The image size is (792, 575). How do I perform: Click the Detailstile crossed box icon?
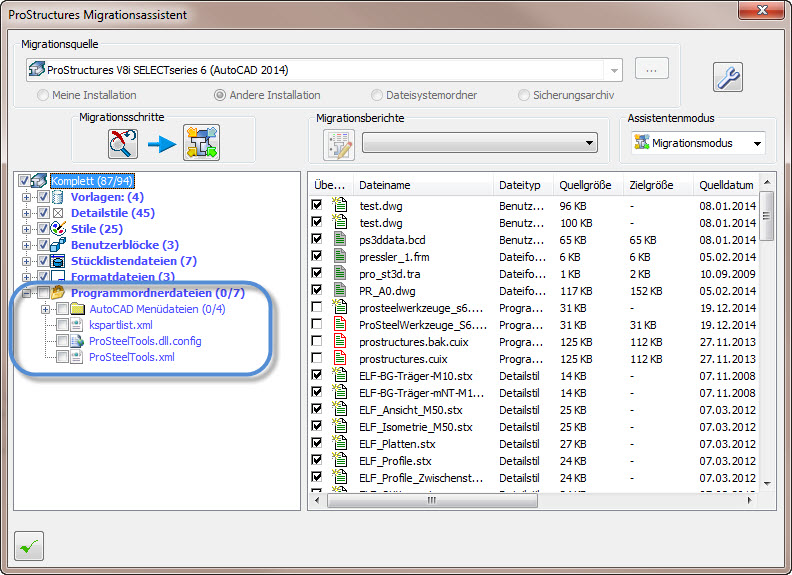tap(58, 213)
